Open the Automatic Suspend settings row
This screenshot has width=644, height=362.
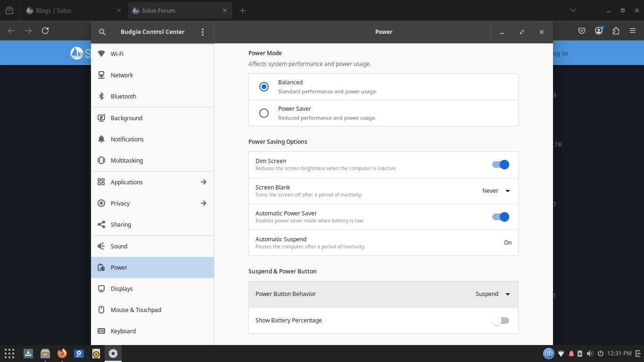point(383,243)
